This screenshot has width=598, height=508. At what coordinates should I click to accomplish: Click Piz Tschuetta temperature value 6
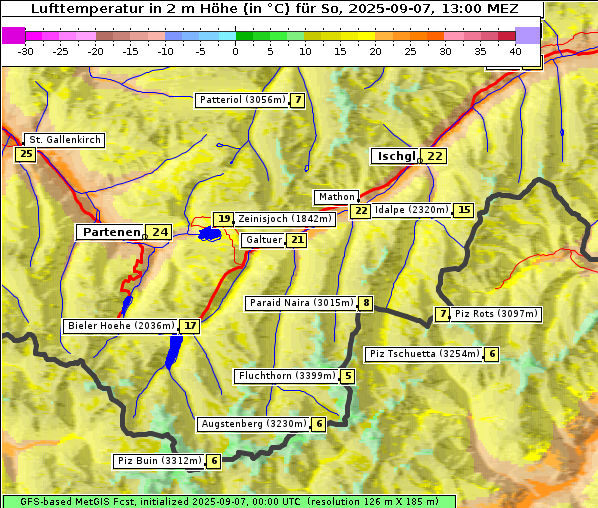pos(492,354)
